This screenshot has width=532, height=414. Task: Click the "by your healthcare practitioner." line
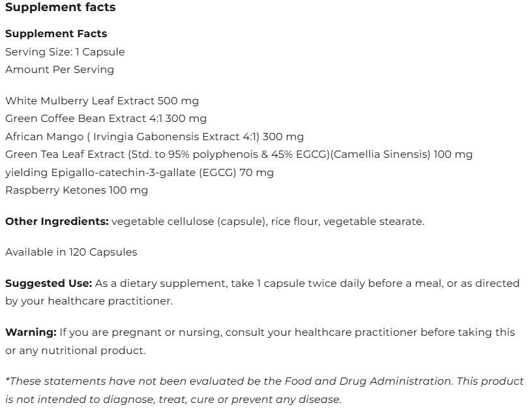pyautogui.click(x=88, y=301)
